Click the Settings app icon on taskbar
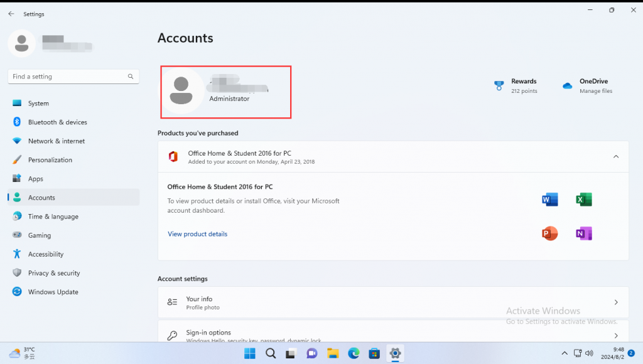 [395, 353]
